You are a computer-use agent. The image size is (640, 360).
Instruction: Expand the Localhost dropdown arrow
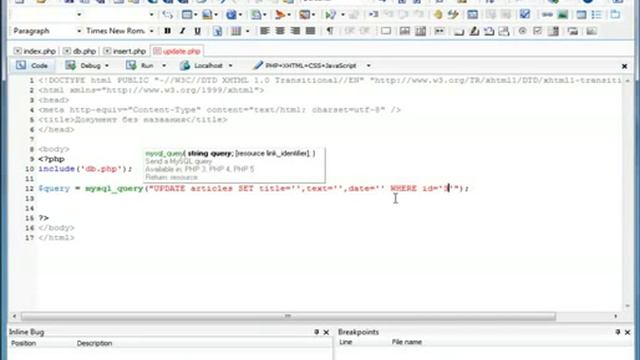tap(230, 66)
